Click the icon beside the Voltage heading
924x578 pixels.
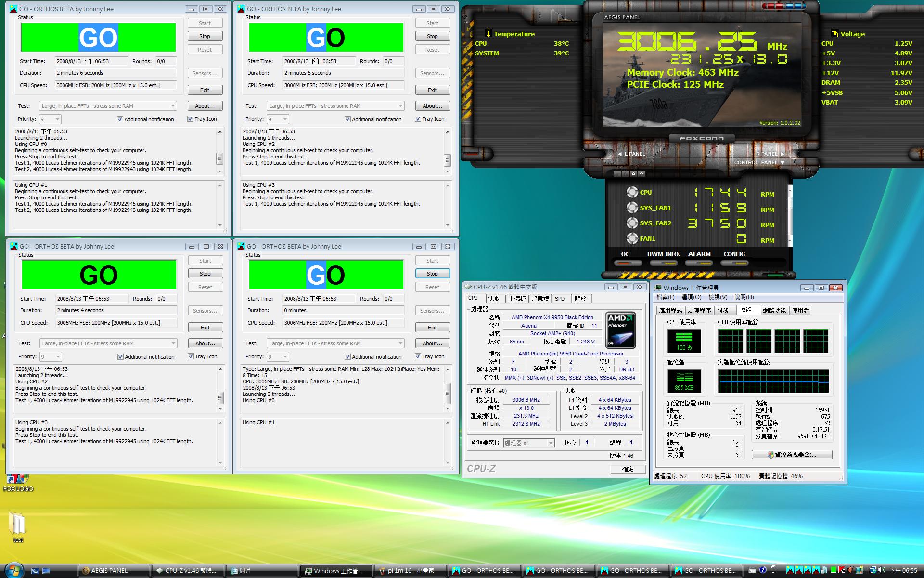tap(834, 33)
